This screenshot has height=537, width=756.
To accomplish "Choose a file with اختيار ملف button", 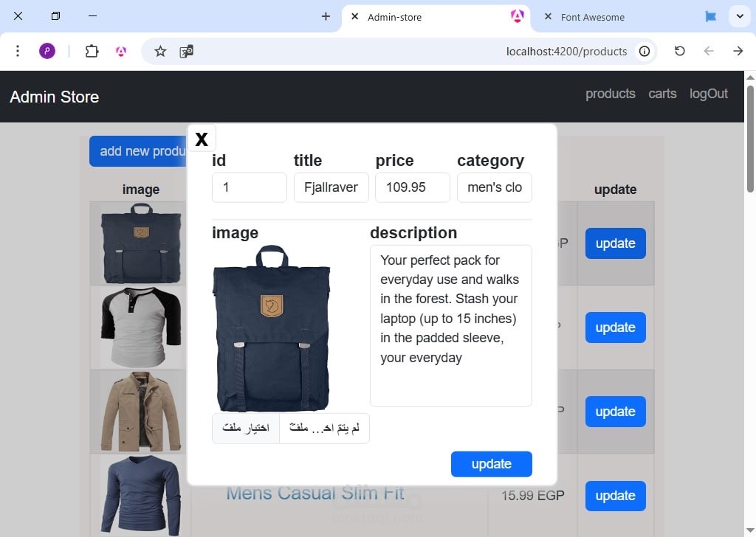I will coord(246,428).
